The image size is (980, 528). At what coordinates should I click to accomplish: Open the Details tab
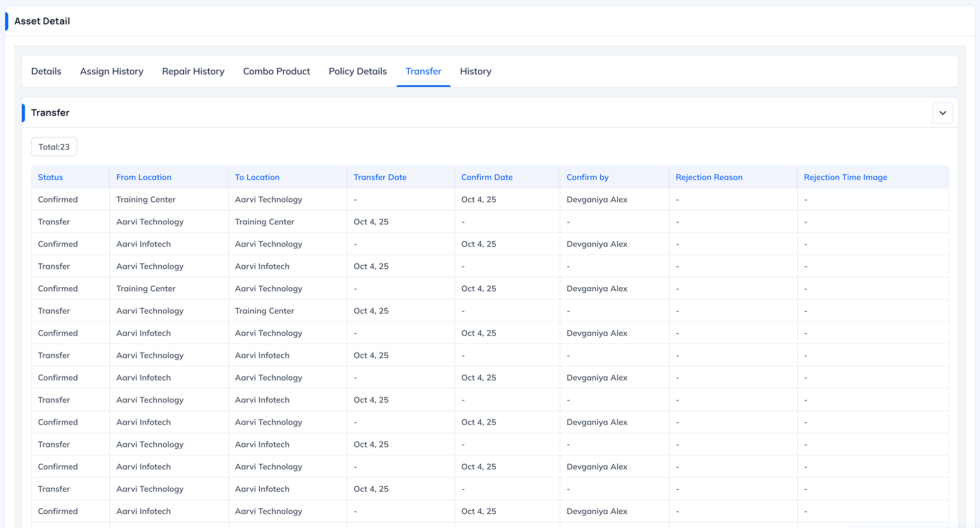pyautogui.click(x=46, y=71)
